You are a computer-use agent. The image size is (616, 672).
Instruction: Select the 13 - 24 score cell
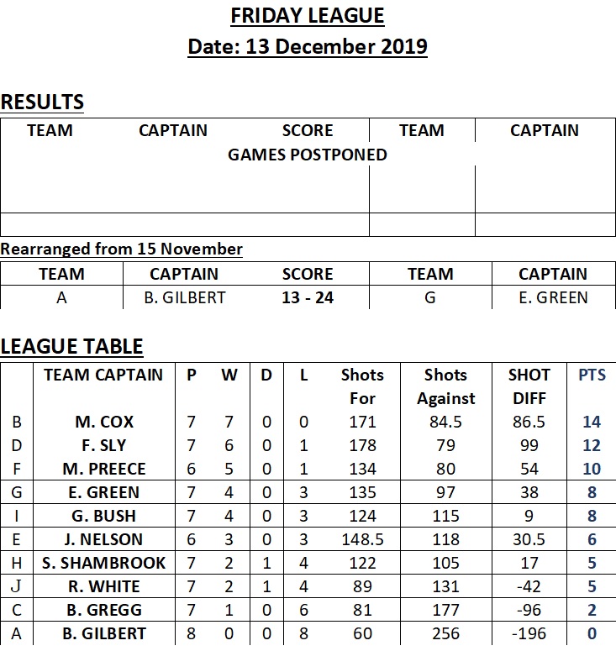[308, 297]
